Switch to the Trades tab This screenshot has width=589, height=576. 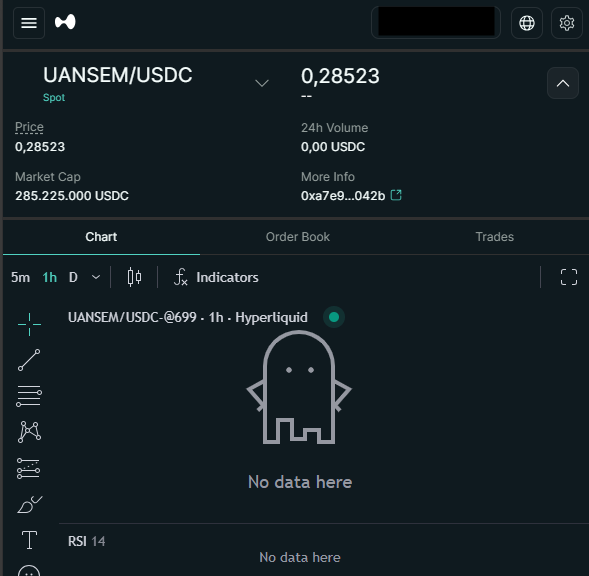[x=494, y=237]
